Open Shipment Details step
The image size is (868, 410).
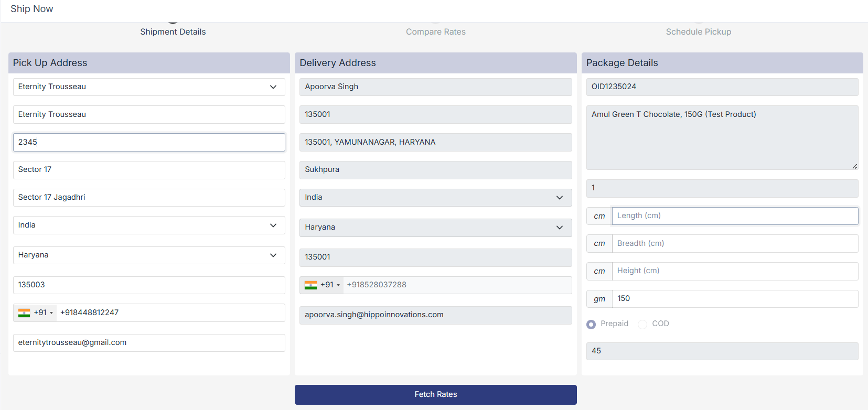point(173,31)
